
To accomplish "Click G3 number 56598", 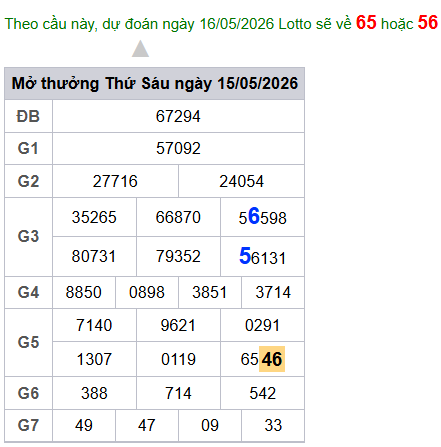I will (x=262, y=217).
